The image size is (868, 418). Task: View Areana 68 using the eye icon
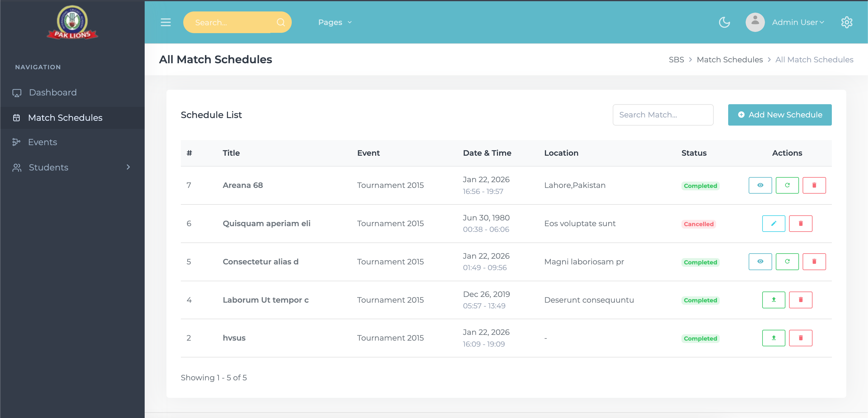pos(760,185)
